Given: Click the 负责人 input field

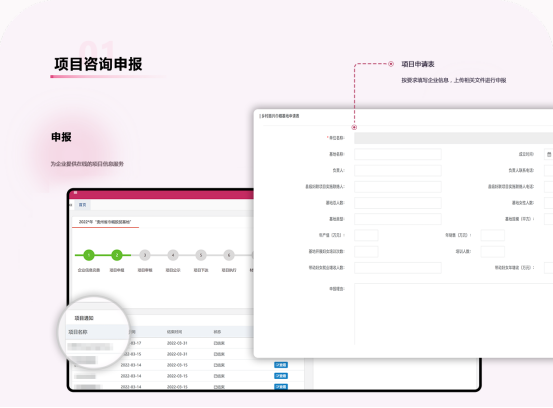Looking at the screenshot, I should click(398, 171).
